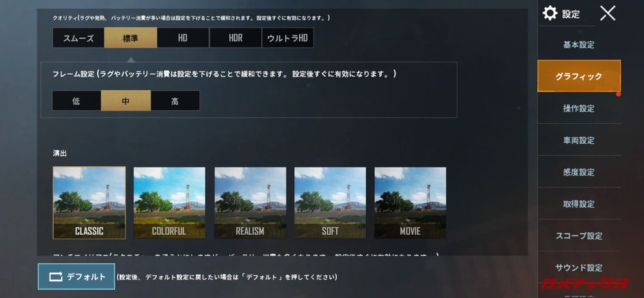
Task: Click the settings gear icon
Action: pos(549,13)
